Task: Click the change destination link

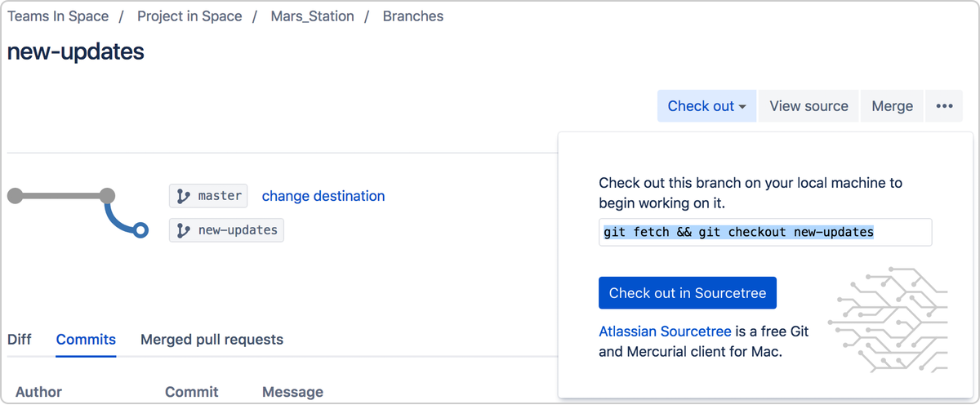Action: (x=323, y=196)
